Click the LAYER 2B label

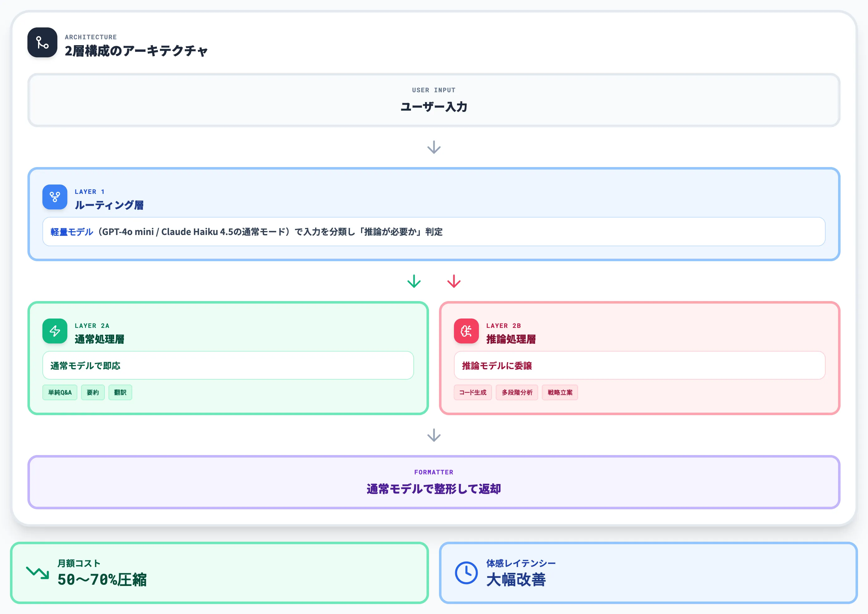[504, 325]
